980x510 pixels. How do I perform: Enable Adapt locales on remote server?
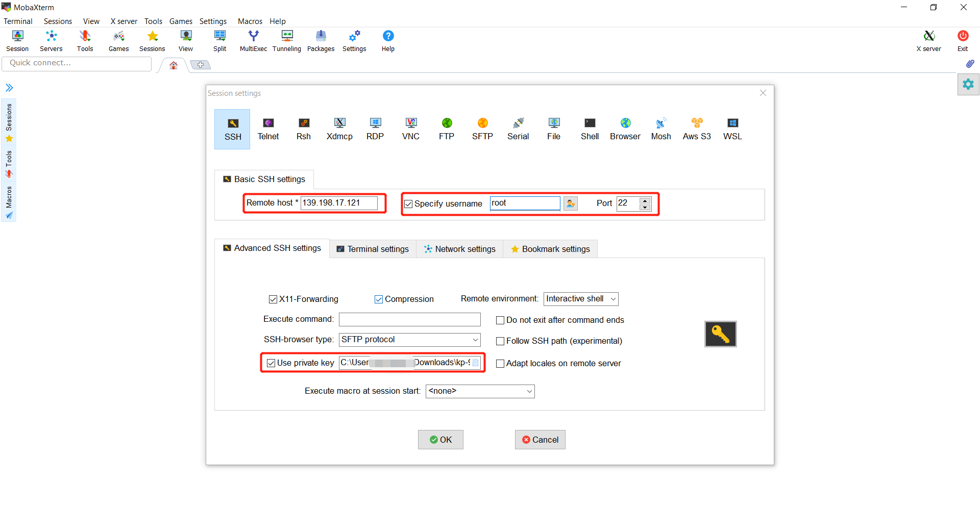click(500, 364)
